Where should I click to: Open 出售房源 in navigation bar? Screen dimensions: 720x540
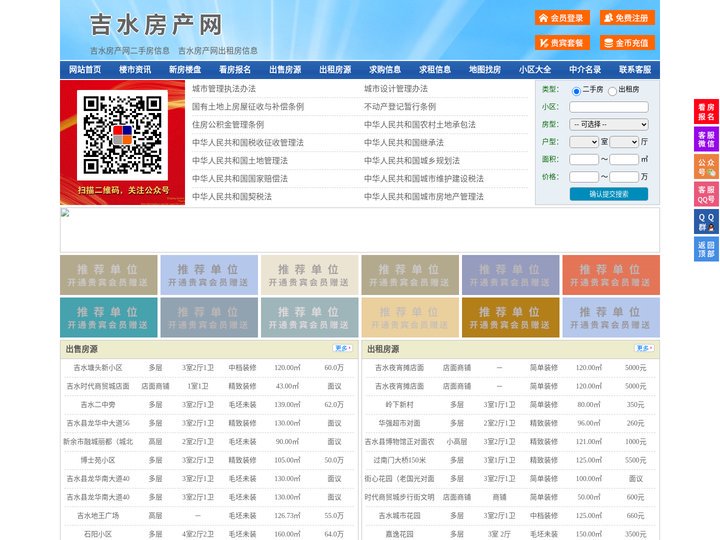pyautogui.click(x=285, y=70)
